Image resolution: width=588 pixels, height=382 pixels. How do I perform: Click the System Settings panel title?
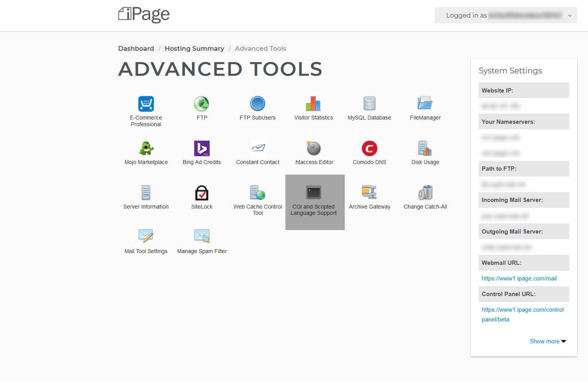point(510,71)
